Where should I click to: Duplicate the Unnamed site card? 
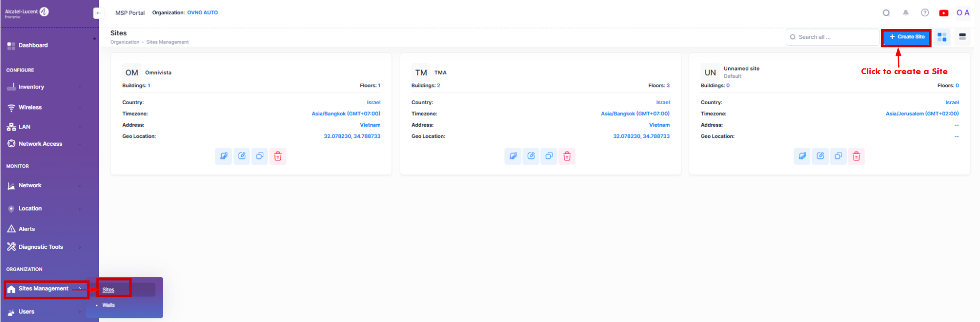[x=838, y=156]
